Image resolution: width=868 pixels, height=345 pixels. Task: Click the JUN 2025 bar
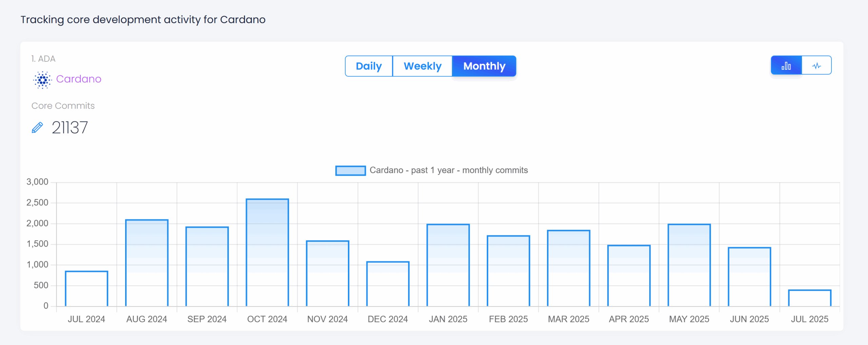[x=750, y=277]
